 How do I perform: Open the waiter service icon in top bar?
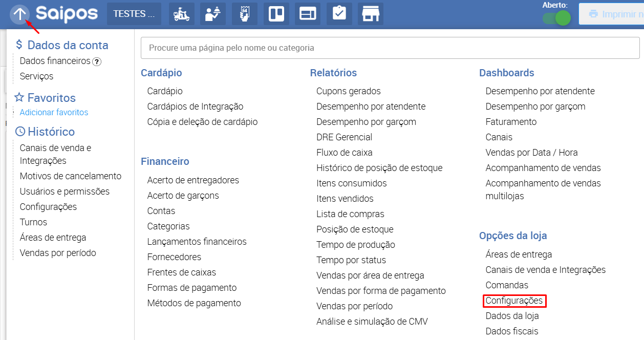coord(213,14)
